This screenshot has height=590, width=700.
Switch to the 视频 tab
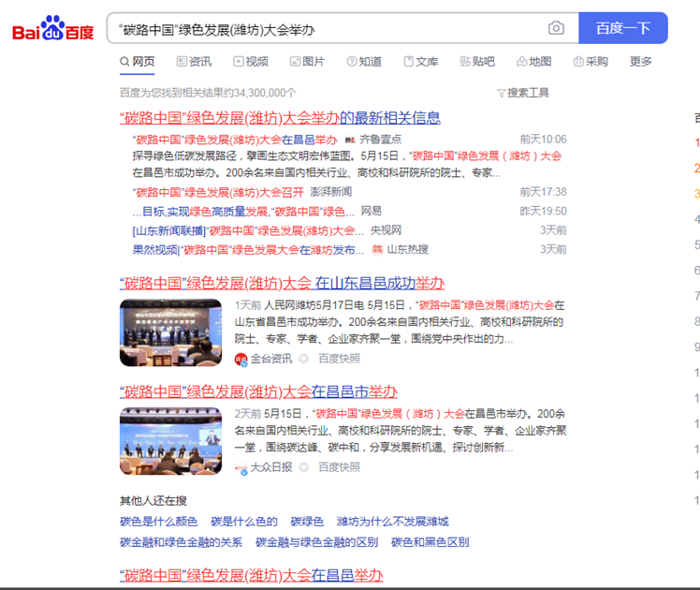tap(251, 61)
